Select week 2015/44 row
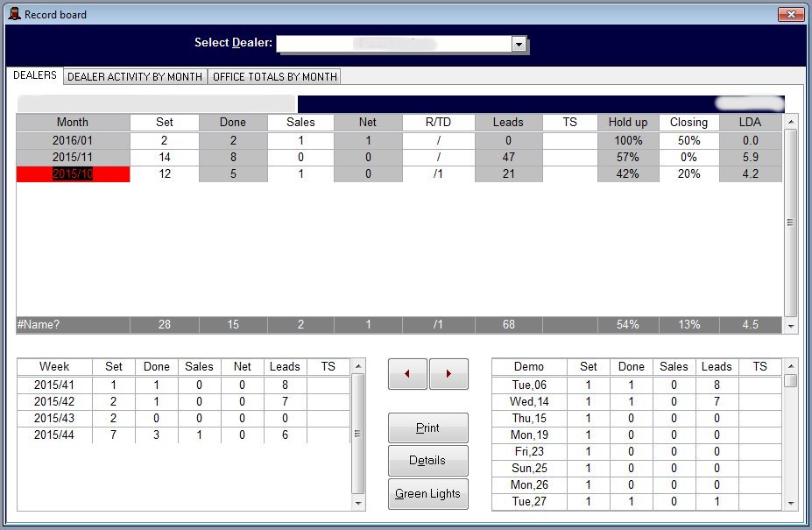Viewport: 812px width, 530px height. 184,435
